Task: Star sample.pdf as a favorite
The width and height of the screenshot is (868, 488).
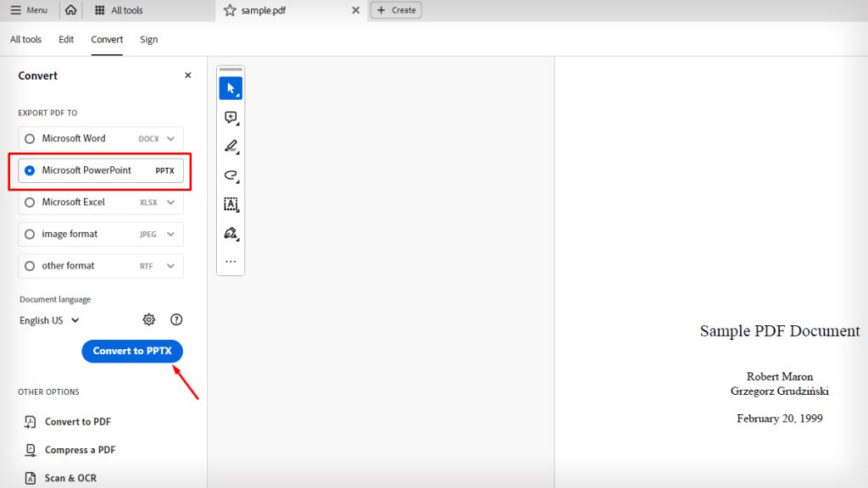Action: tap(229, 10)
